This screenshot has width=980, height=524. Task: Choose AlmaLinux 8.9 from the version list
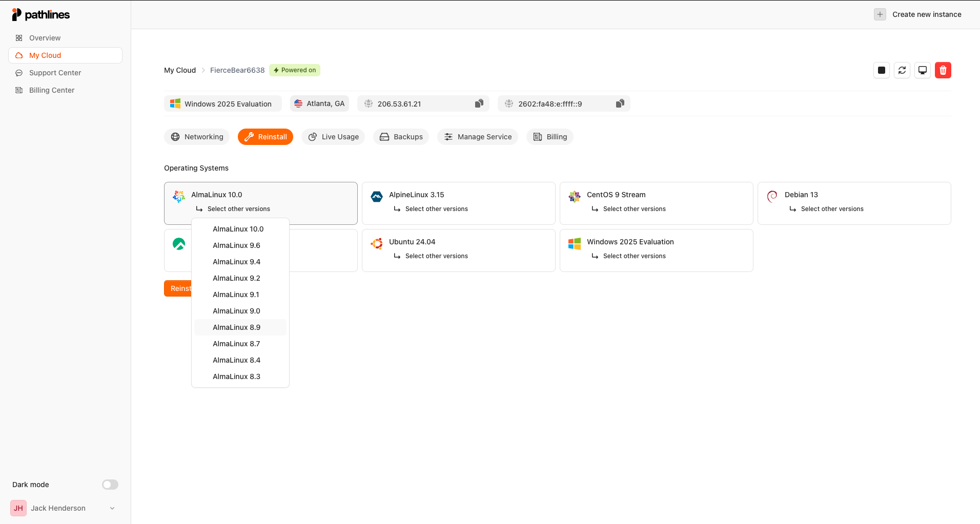(x=237, y=327)
